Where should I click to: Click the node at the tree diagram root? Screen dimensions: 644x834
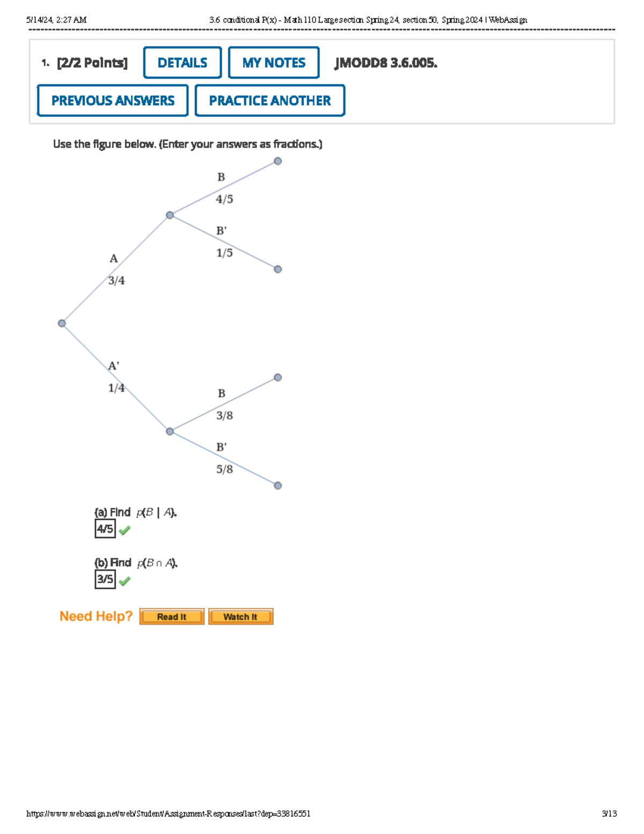tap(62, 323)
